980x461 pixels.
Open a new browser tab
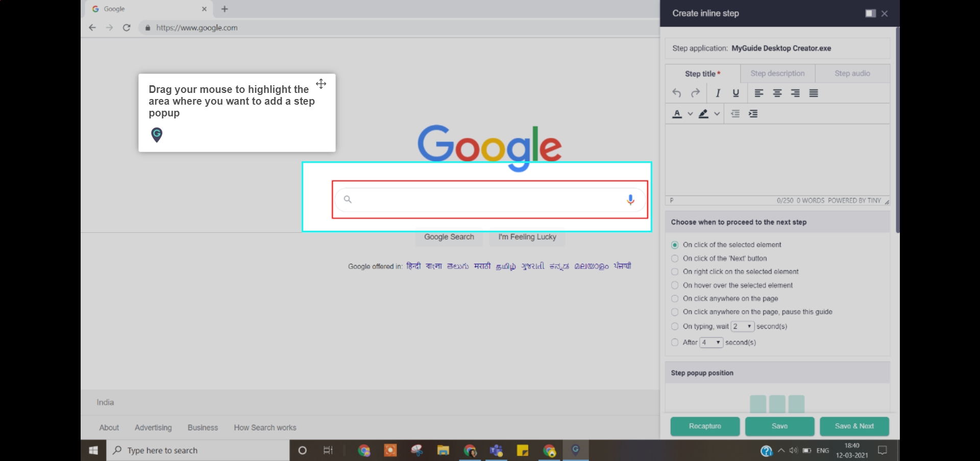(225, 9)
